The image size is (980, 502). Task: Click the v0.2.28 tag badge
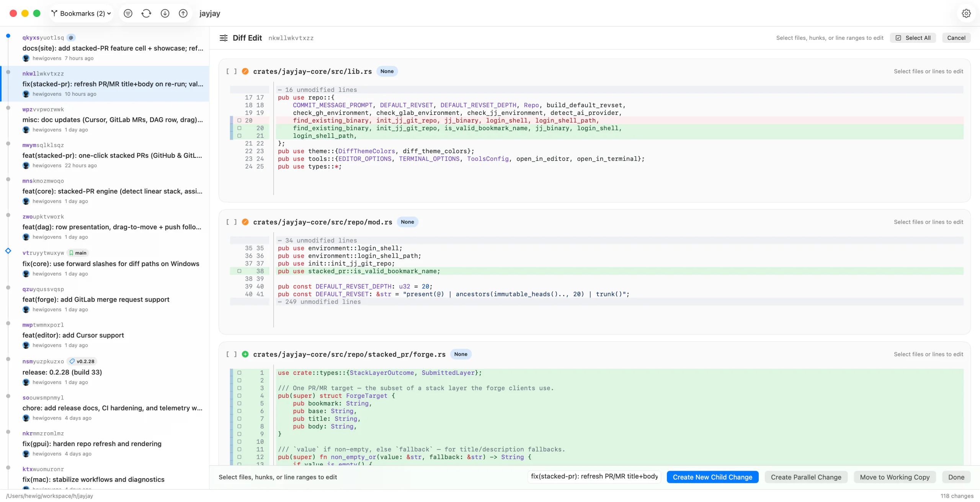[82, 361]
